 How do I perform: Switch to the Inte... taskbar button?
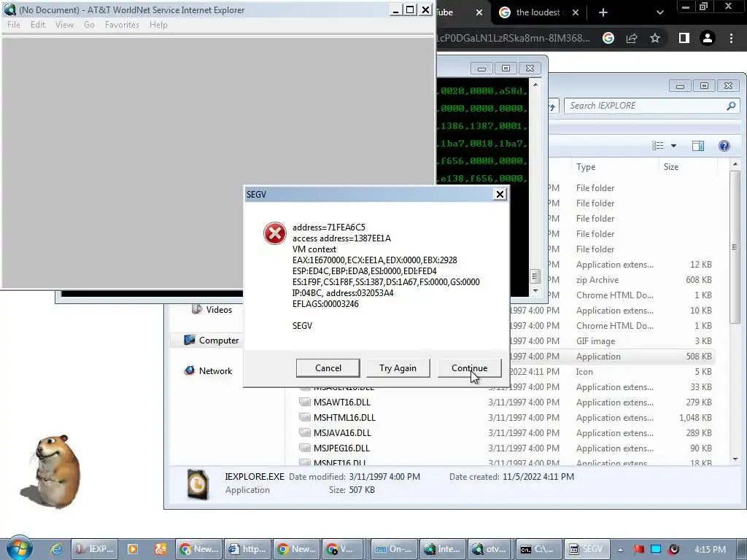443,549
